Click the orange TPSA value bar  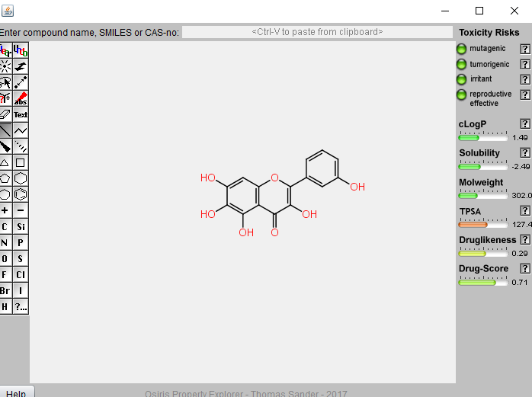(x=483, y=225)
